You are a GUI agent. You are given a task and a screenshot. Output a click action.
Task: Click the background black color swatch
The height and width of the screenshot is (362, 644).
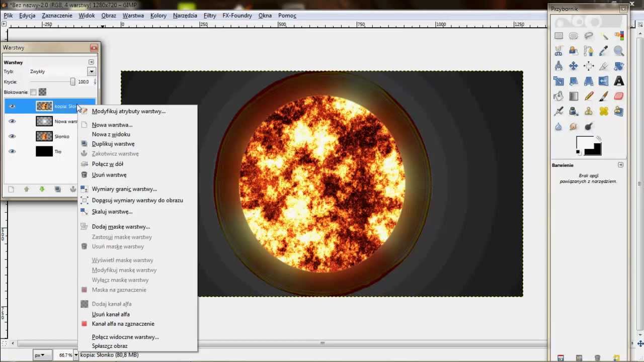(x=596, y=150)
